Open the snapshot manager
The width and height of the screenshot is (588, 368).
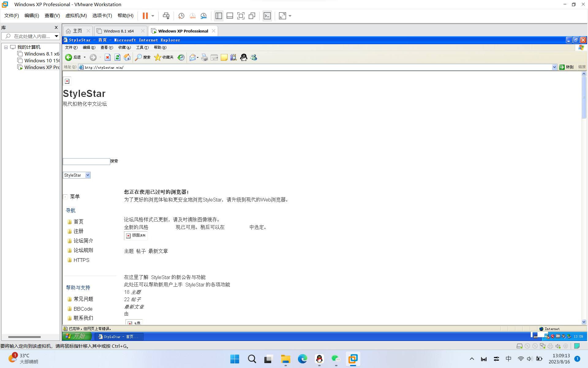click(x=203, y=16)
